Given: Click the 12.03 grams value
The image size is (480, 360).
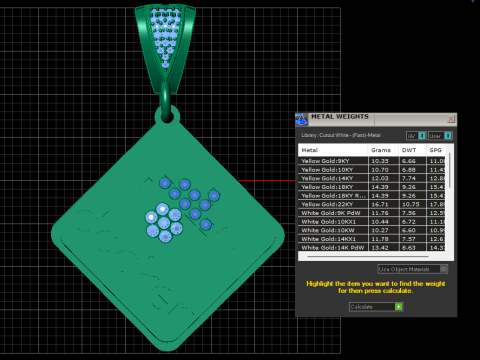Looking at the screenshot, I should (380, 178).
